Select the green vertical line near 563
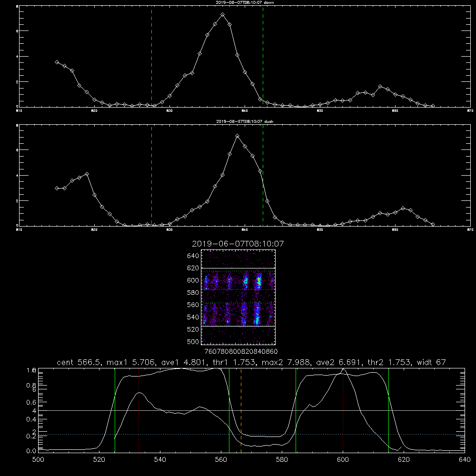 point(229,410)
